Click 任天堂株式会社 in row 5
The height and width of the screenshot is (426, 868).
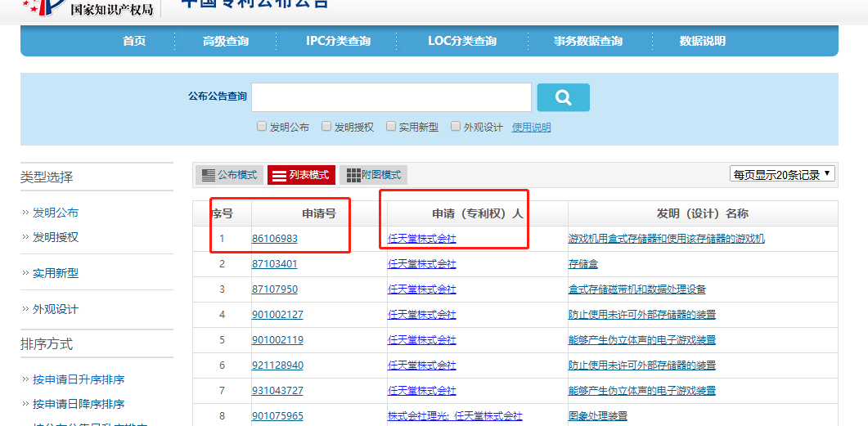pos(422,340)
